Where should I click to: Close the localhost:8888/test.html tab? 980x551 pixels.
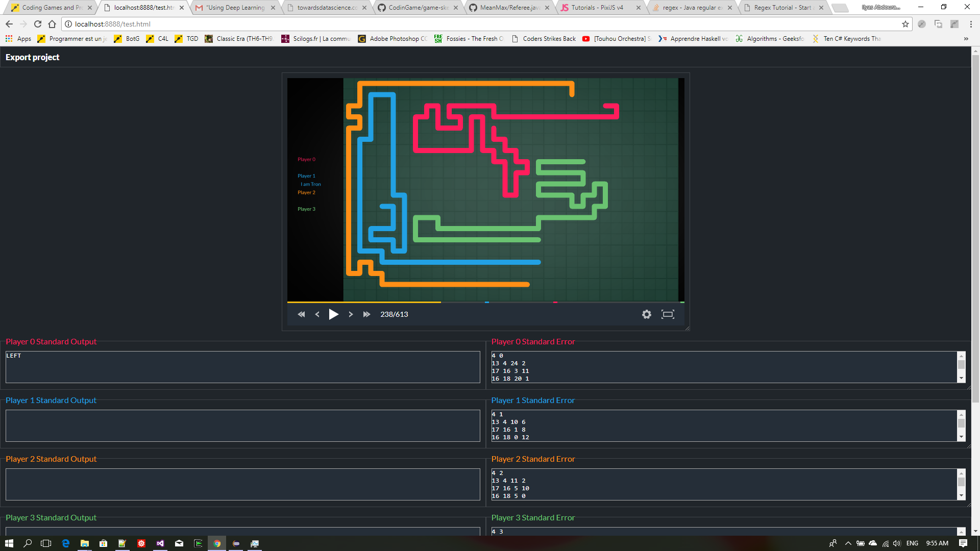point(182,8)
